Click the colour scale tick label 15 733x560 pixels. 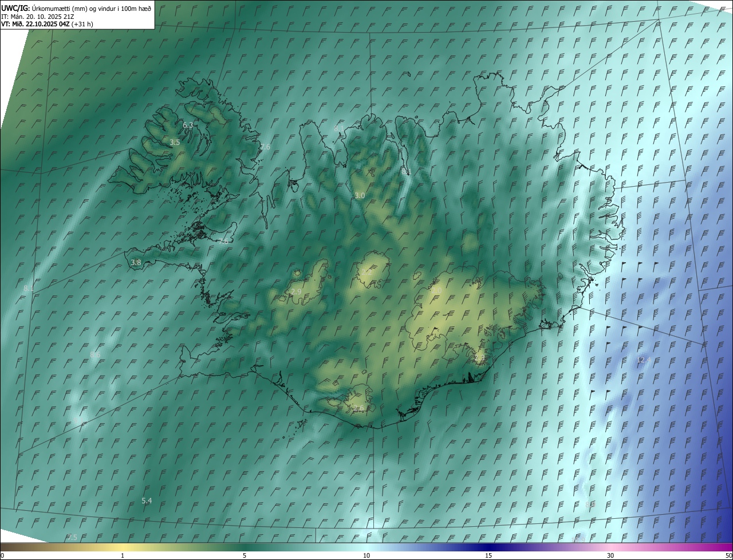click(488, 555)
